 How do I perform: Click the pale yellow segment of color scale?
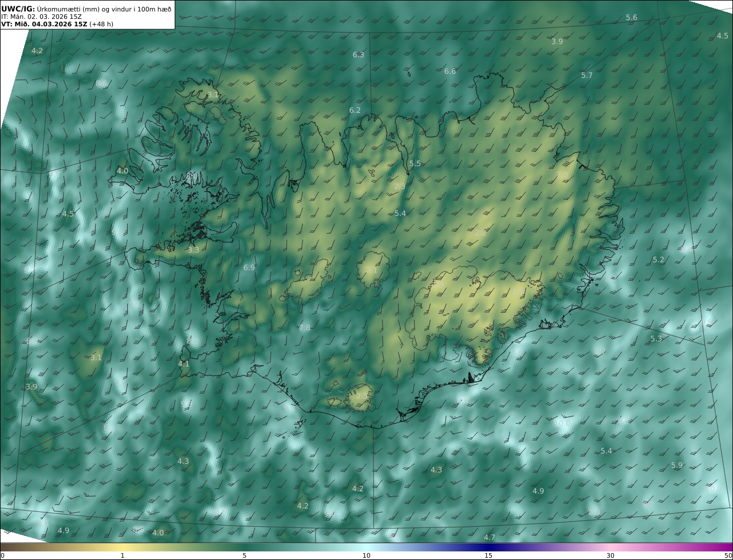click(x=123, y=547)
